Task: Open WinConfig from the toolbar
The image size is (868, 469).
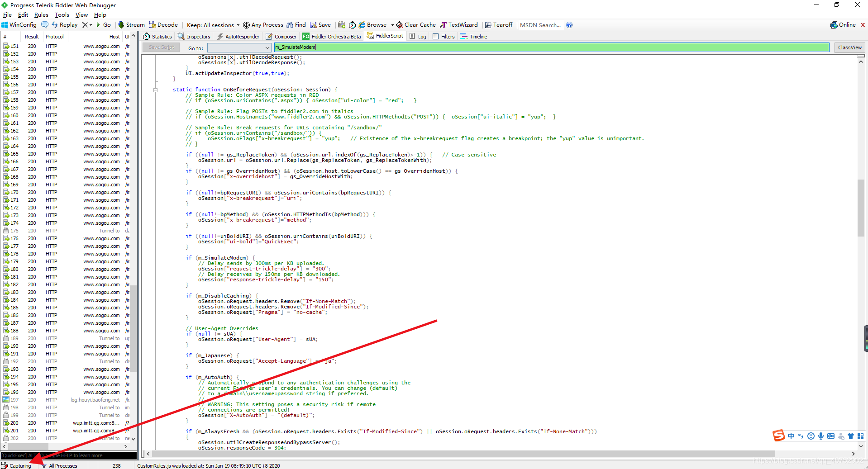Action: (x=19, y=25)
